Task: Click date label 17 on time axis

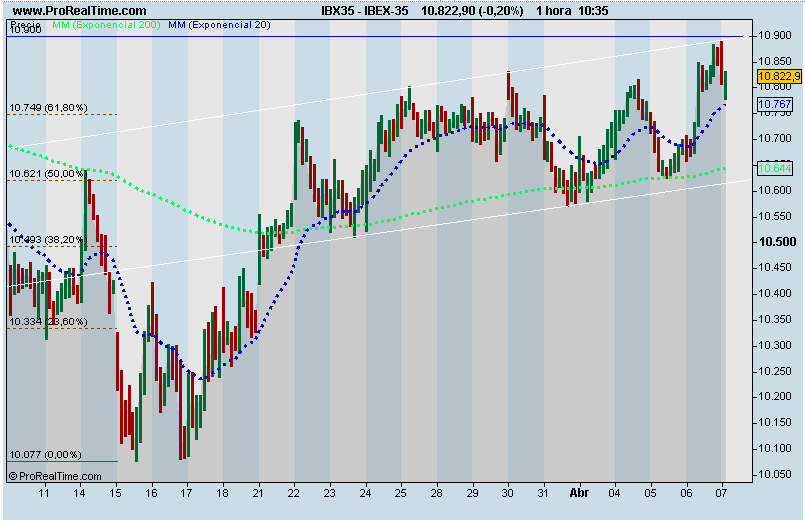Action: coord(186,493)
